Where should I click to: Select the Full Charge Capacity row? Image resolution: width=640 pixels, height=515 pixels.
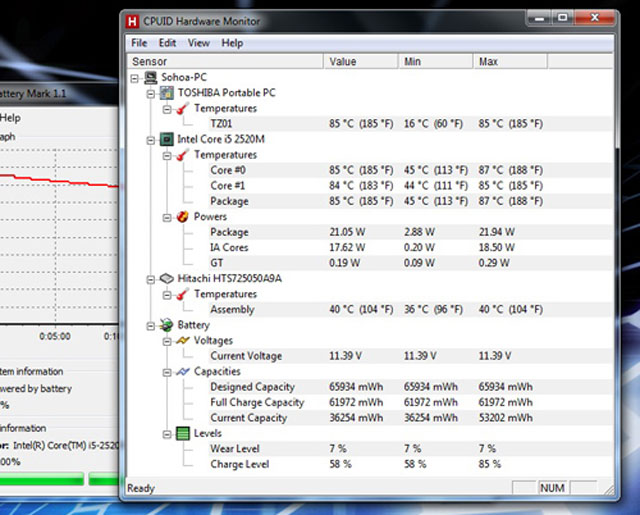409,402
